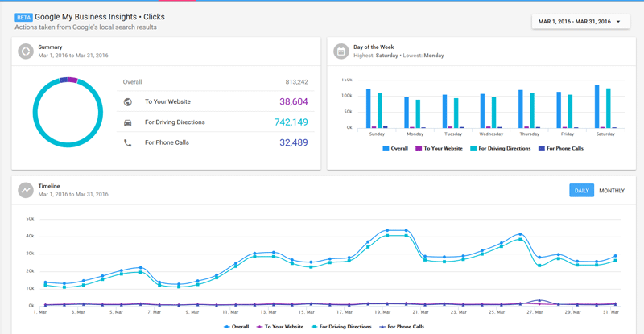644x334 pixels.
Task: Toggle Overall series in timeline legend
Action: [236, 327]
